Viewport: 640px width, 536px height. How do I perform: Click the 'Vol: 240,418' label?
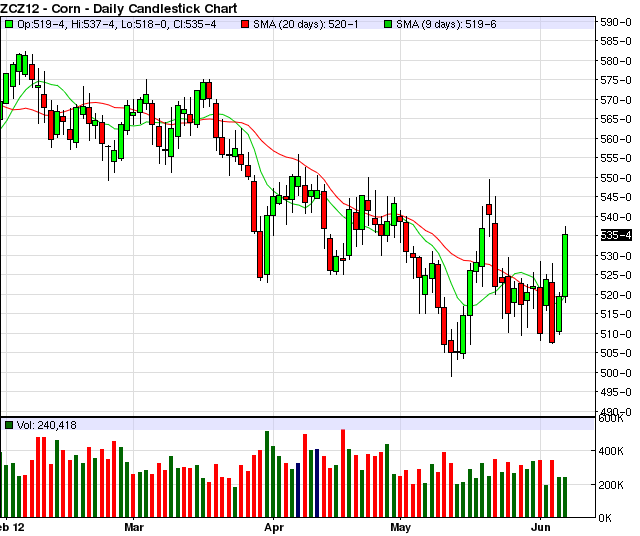coord(47,425)
